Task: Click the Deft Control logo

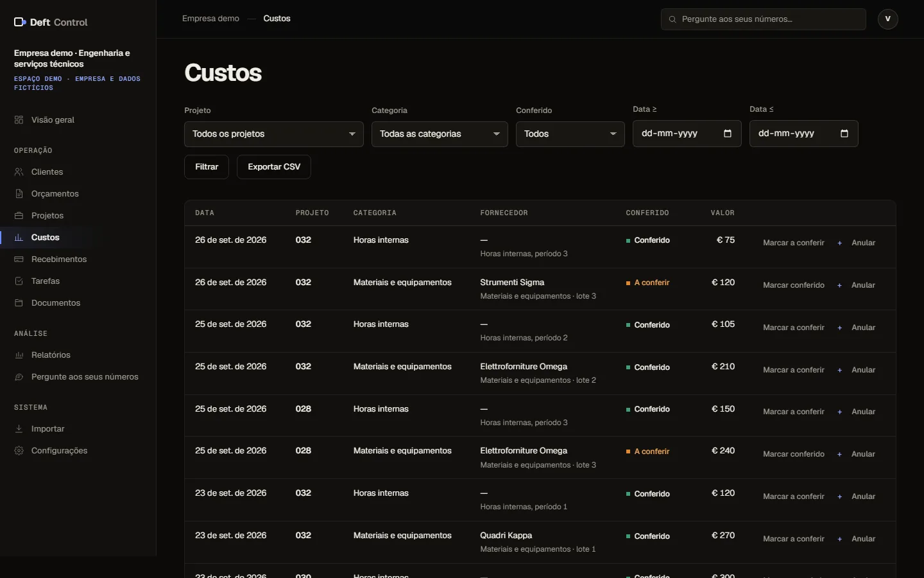Action: (51, 22)
